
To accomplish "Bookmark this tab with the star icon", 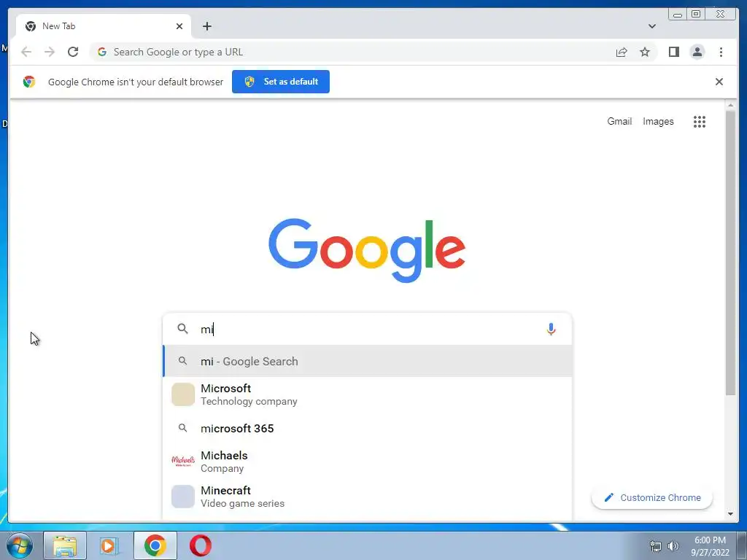I will (x=645, y=52).
